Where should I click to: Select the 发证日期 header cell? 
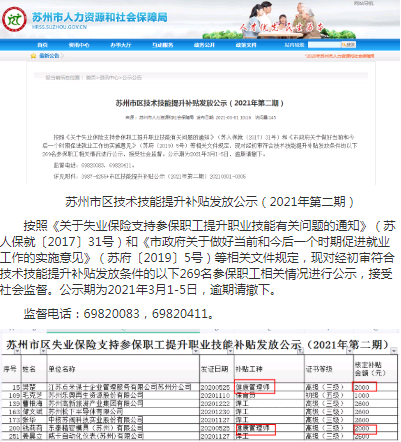pos(217,369)
